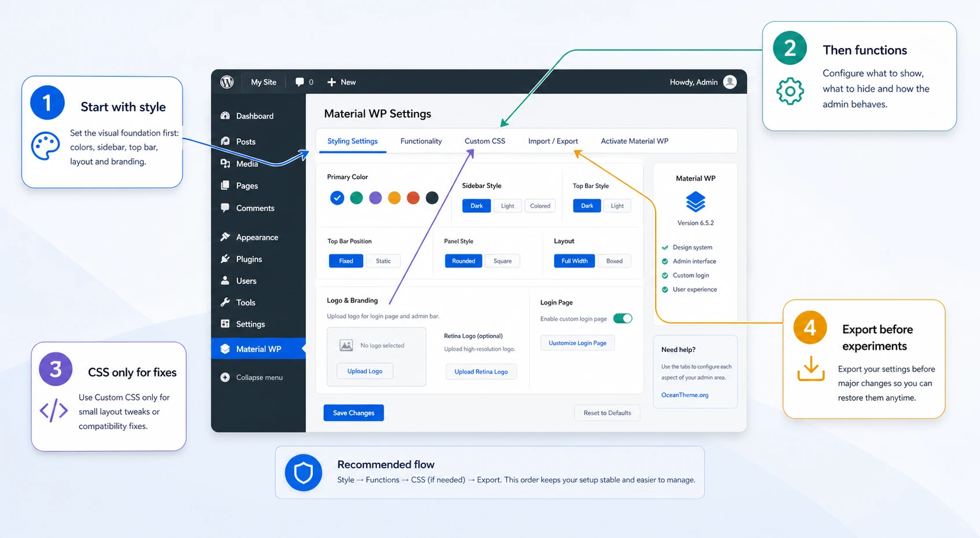Click the plus icon next to New
The width and height of the screenshot is (980, 538).
332,82
